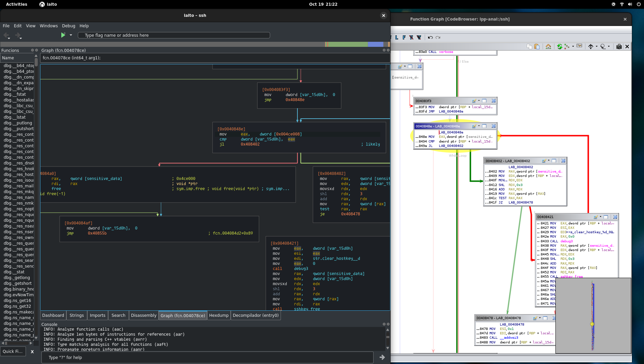Open the dropdown next to graph layout icon
The width and height of the screenshot is (644, 364).
pos(573,47)
